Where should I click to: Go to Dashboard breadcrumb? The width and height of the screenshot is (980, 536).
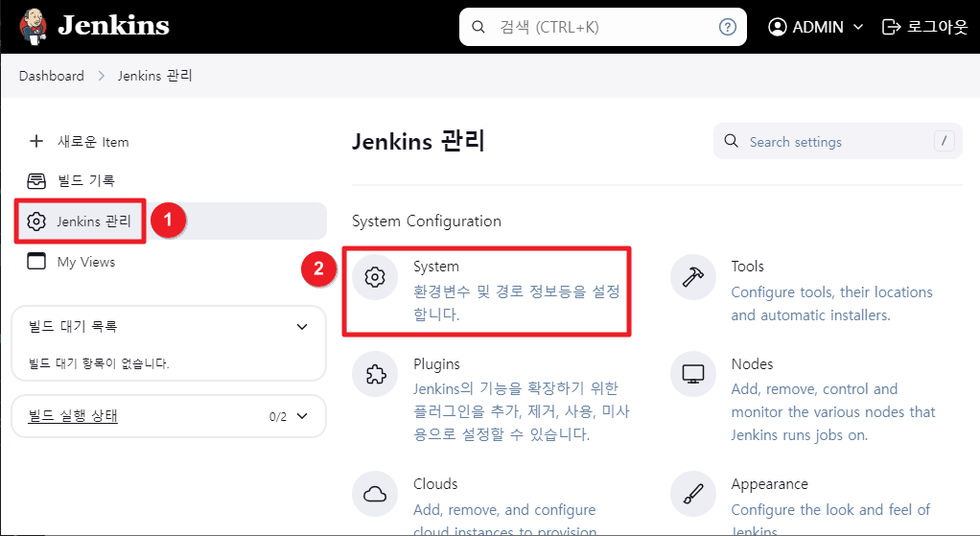tap(51, 76)
